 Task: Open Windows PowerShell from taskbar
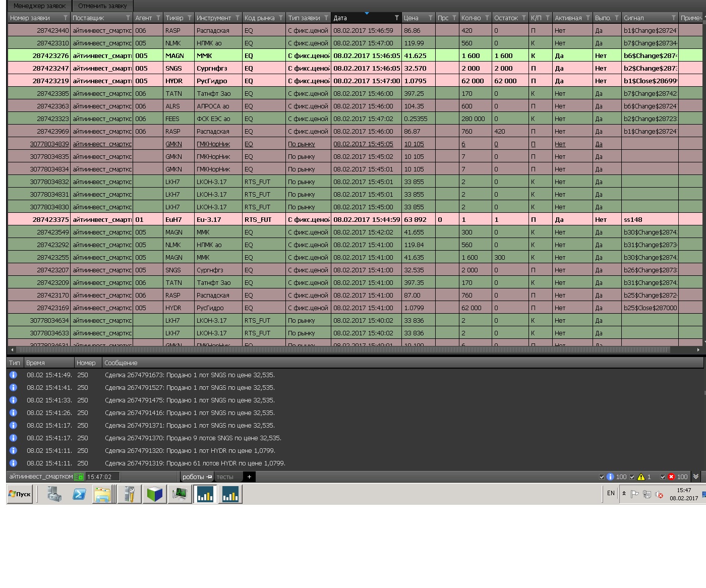click(79, 494)
